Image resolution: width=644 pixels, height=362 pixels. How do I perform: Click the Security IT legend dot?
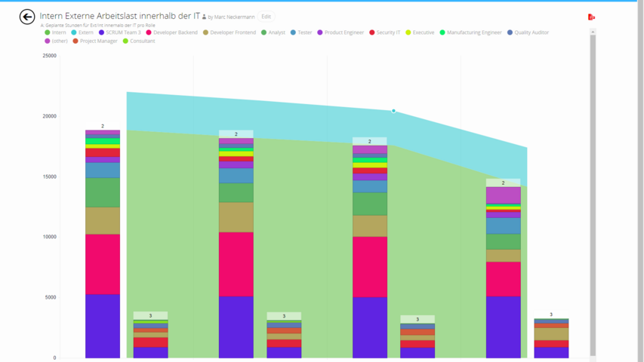tap(371, 32)
